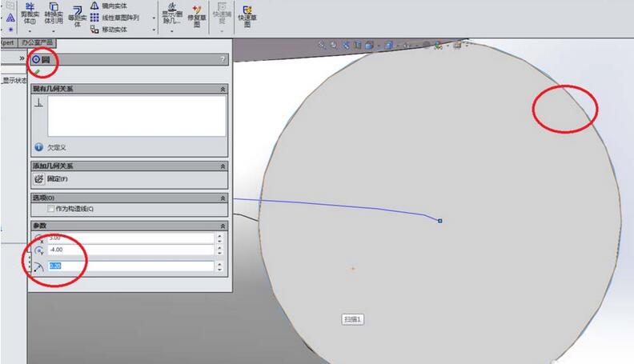This screenshot has width=634, height=364.
Task: Click the radius field showing 0.20
Action: point(130,266)
